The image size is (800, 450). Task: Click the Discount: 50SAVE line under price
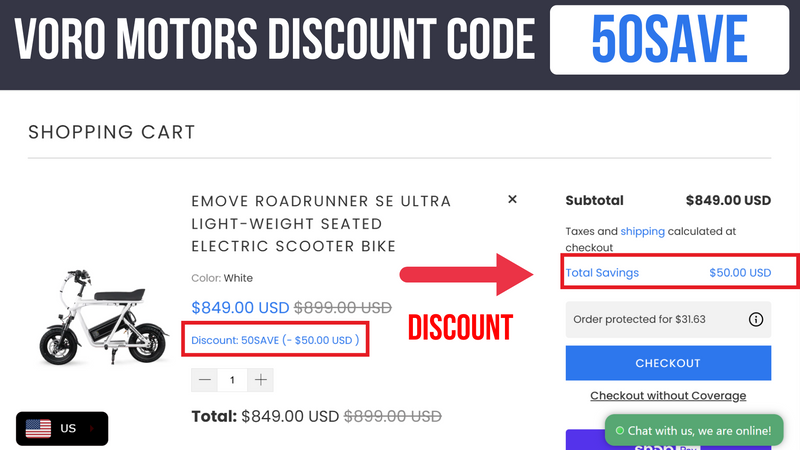(275, 340)
